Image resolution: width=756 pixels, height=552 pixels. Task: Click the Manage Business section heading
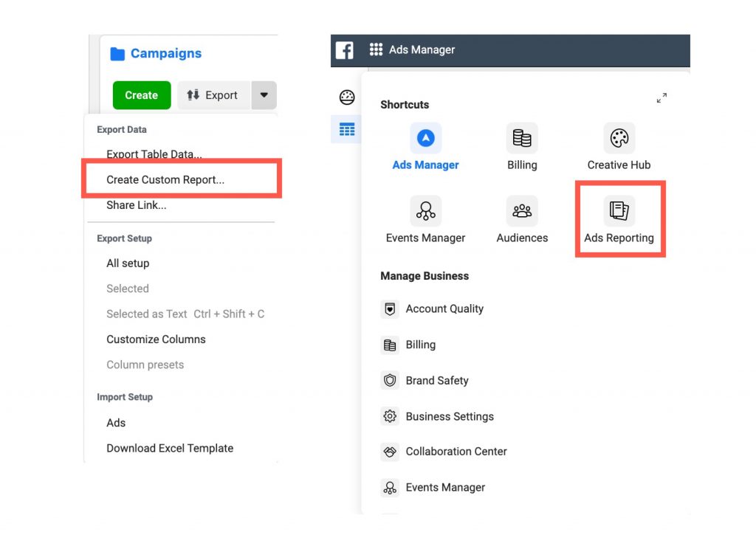coord(425,276)
